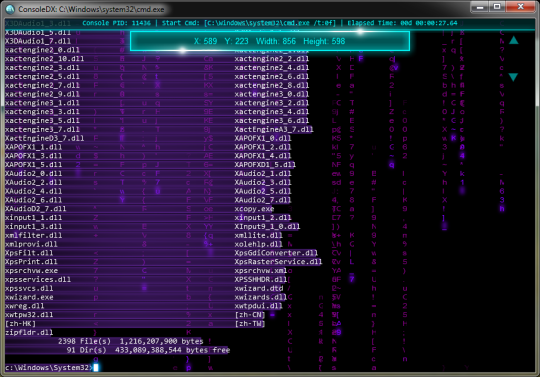Click file name XpsFilt.dll
Viewport: 540px width, 377px height.
coord(29,253)
